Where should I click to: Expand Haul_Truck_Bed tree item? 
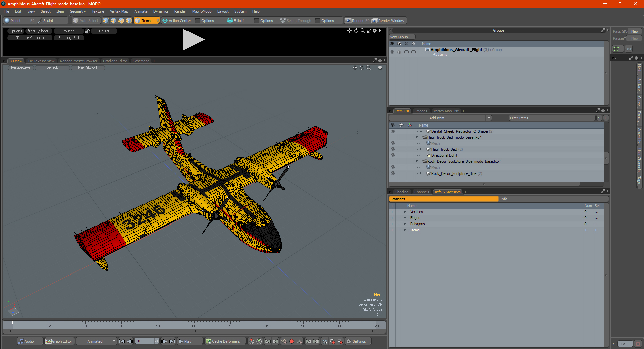point(421,149)
